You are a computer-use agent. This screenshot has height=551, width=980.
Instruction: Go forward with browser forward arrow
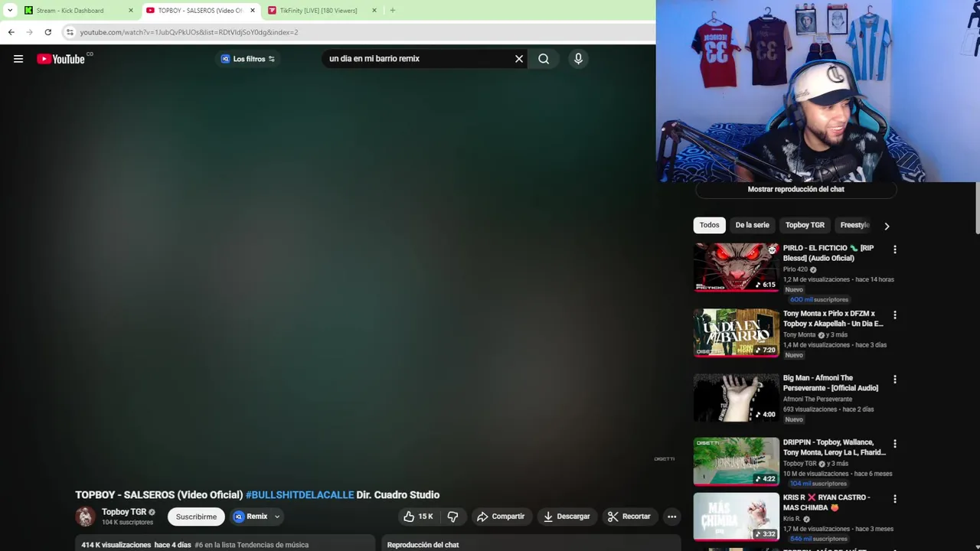pyautogui.click(x=29, y=32)
